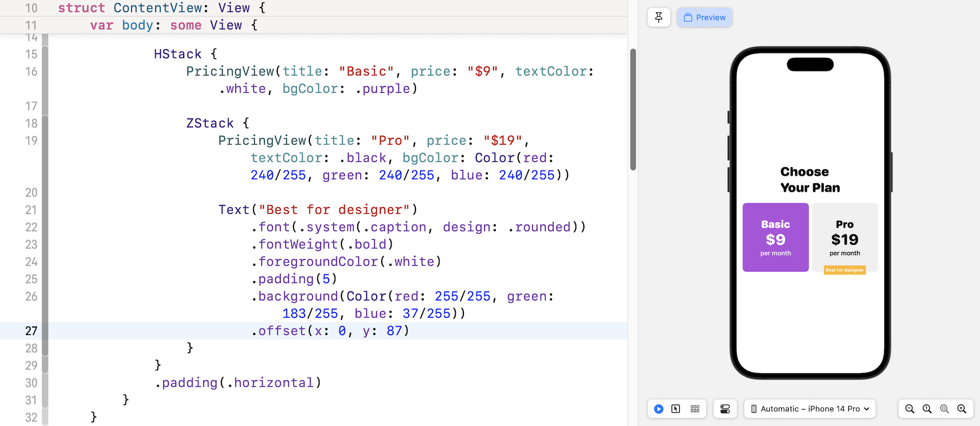Zoom in the preview canvas
Viewport: 980px width, 426px height.
click(962, 409)
